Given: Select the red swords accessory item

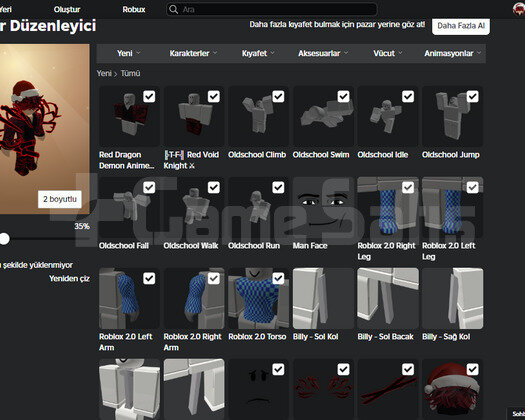Looking at the screenshot, I should [388, 389].
